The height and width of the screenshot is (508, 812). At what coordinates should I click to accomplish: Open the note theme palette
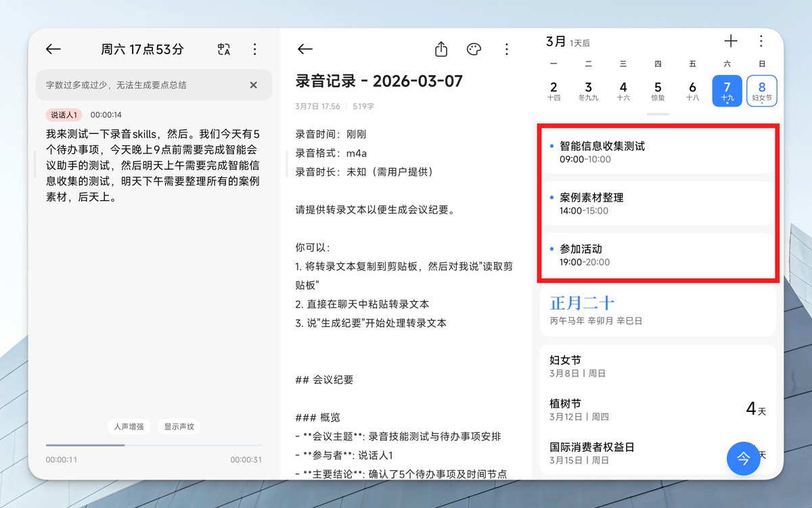(x=474, y=49)
